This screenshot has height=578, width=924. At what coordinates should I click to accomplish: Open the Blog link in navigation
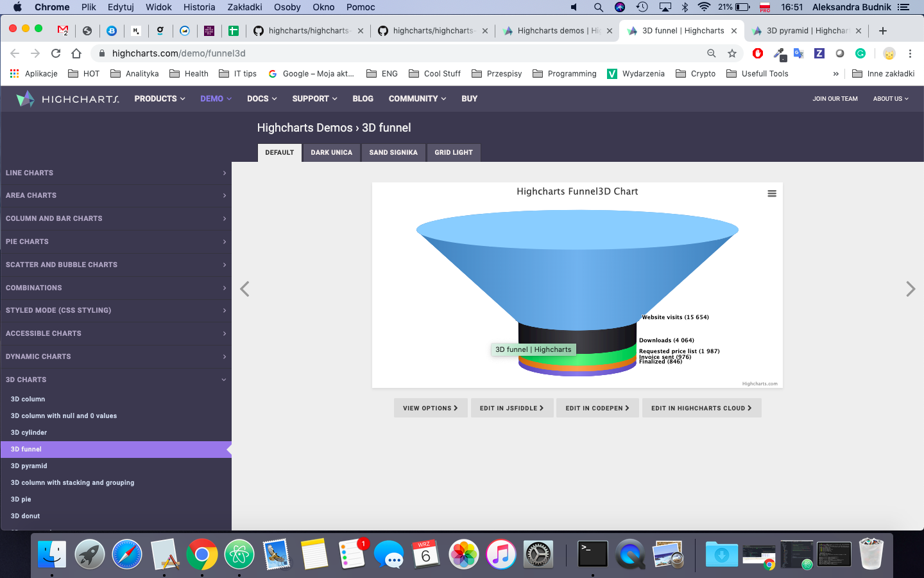[x=363, y=99]
